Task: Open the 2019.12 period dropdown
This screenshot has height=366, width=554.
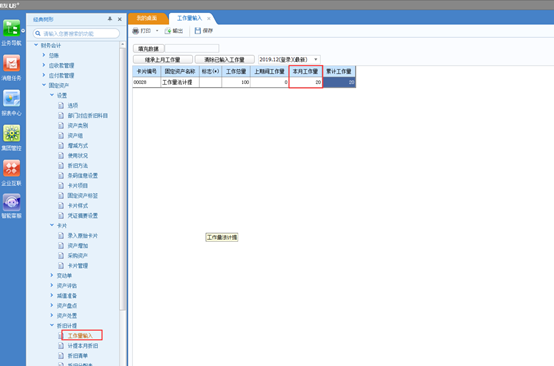Action: (x=316, y=59)
